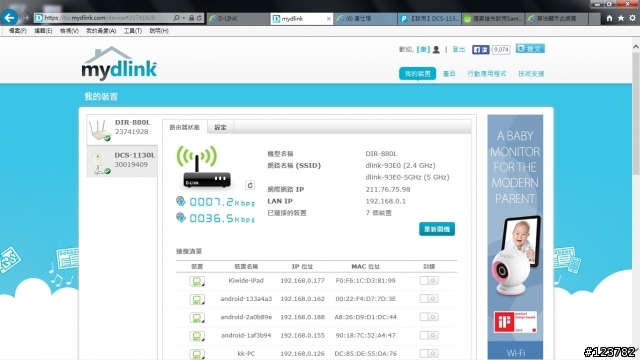Click IP address 192.168.0.177
This screenshot has height=360, width=640.
[302, 280]
